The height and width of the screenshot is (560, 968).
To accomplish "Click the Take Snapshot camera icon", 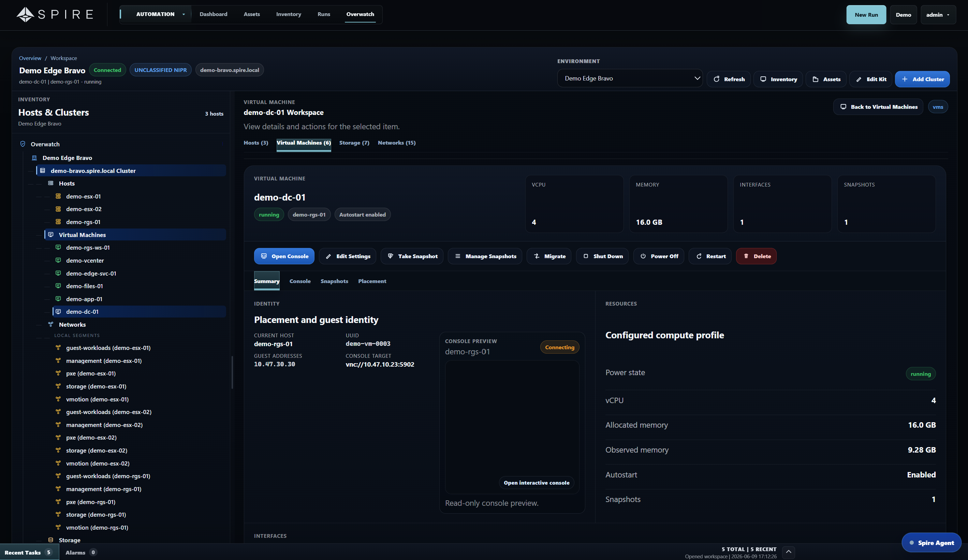I will [390, 256].
